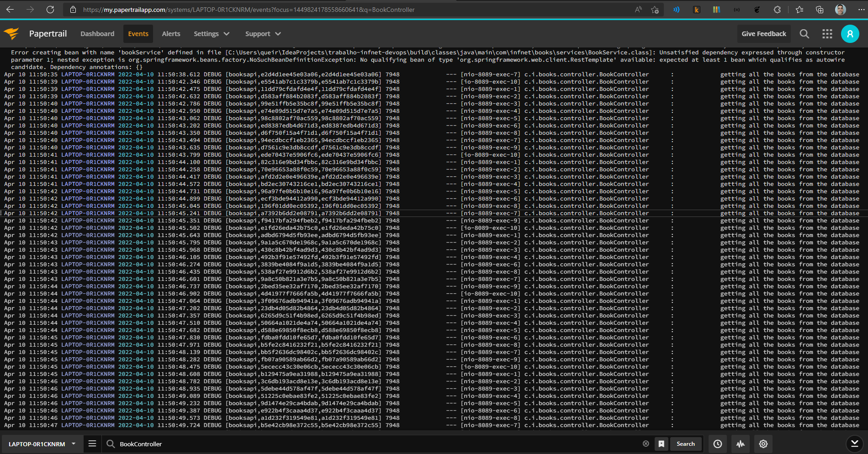
Task: Click the Read aloud icon in address bar
Action: 638,10
